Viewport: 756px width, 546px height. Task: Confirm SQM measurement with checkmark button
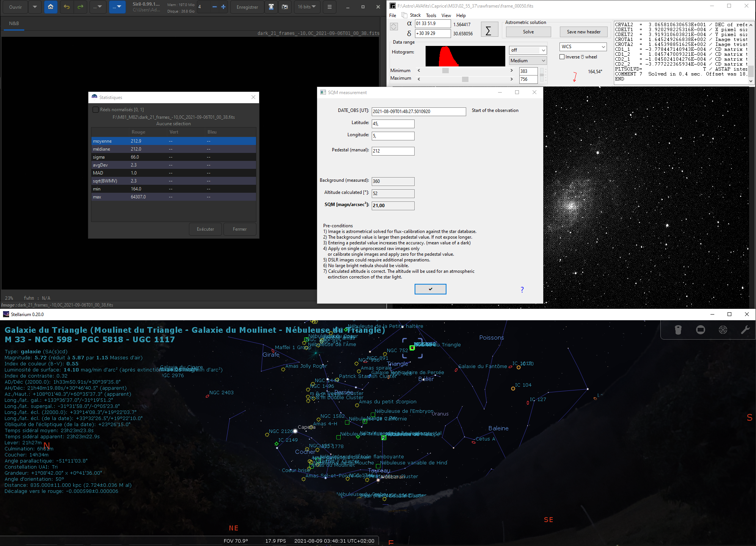coord(431,289)
